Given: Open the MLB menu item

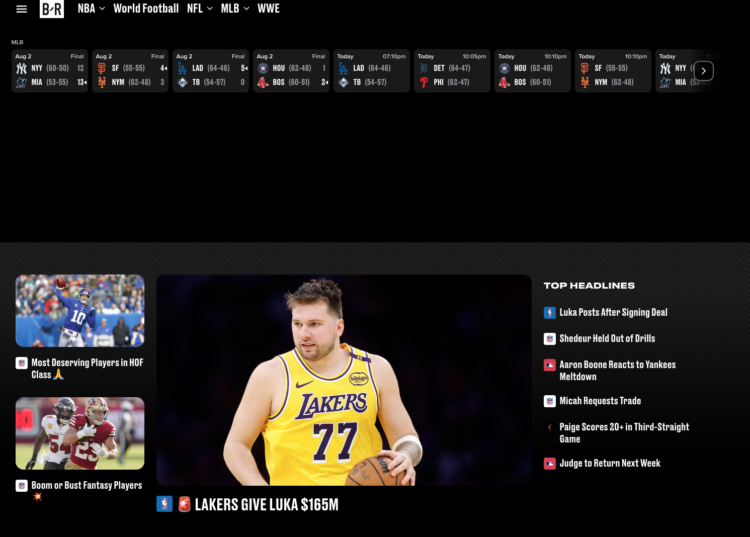Looking at the screenshot, I should 230,9.
